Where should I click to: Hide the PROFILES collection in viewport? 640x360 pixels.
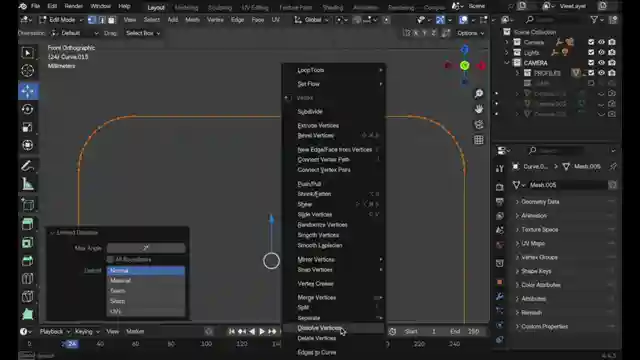pyautogui.click(x=601, y=73)
